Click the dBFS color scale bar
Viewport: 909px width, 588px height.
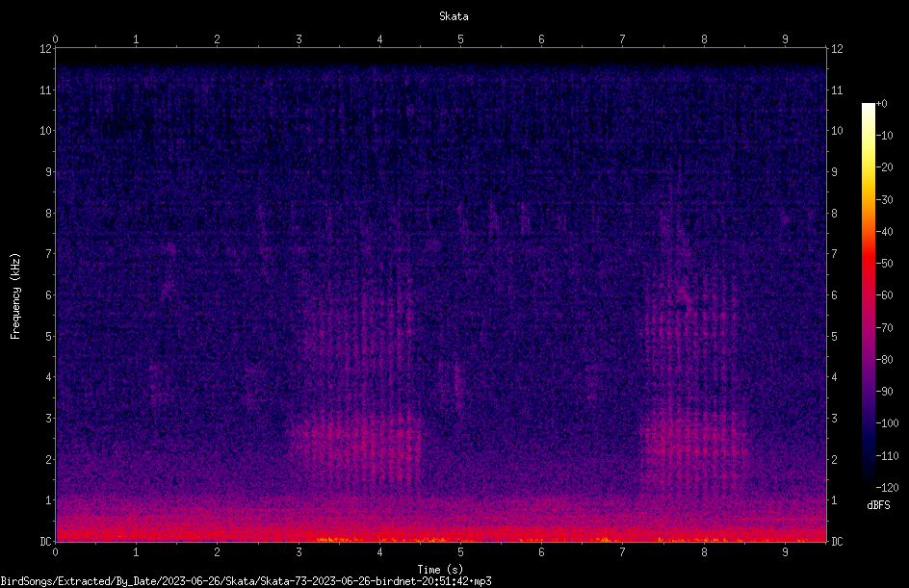point(868,294)
